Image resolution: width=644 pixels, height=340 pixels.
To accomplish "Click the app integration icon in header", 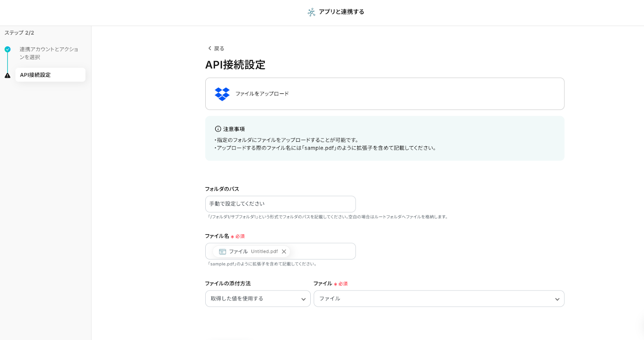I will 311,12.
